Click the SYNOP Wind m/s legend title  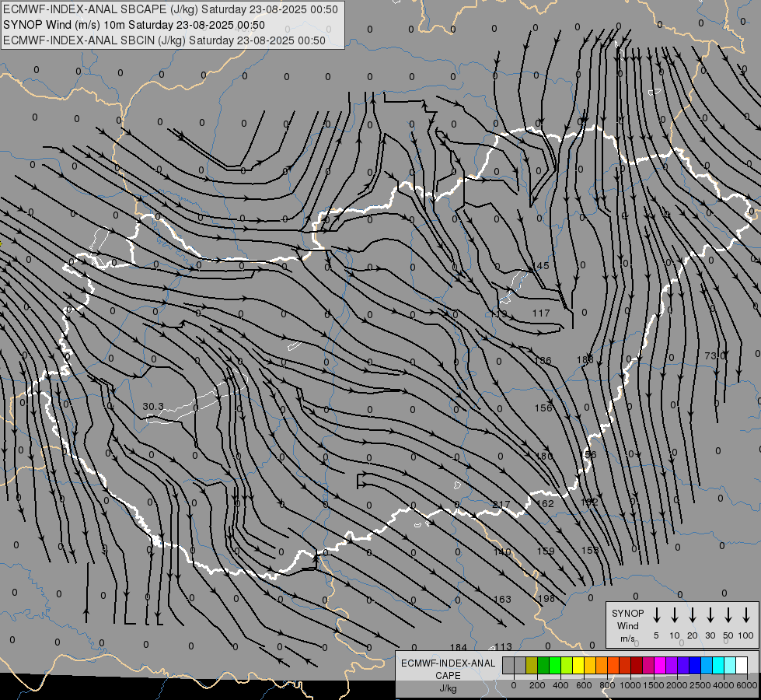point(627,625)
